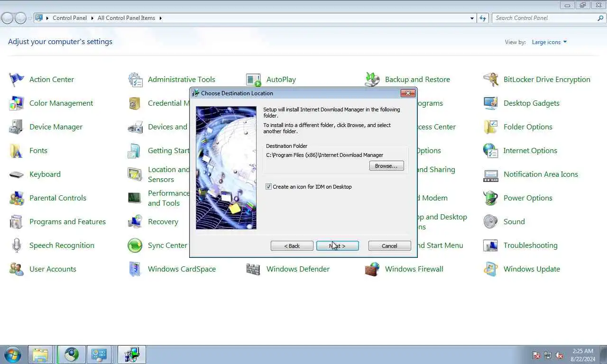Open Color Management icon

(17, 103)
